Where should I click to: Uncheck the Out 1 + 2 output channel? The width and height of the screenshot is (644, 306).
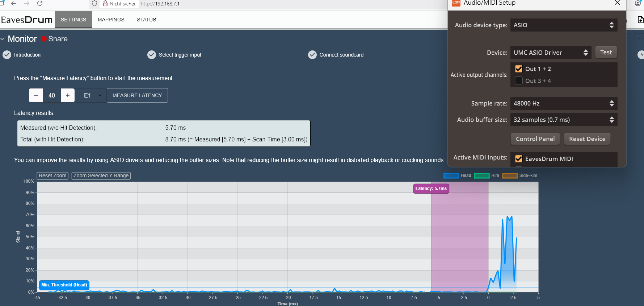pos(519,69)
